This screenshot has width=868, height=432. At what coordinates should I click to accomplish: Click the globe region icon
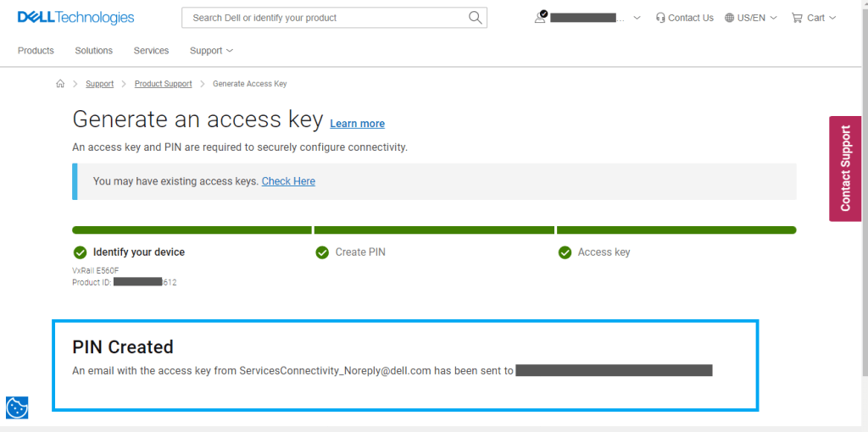click(x=730, y=18)
